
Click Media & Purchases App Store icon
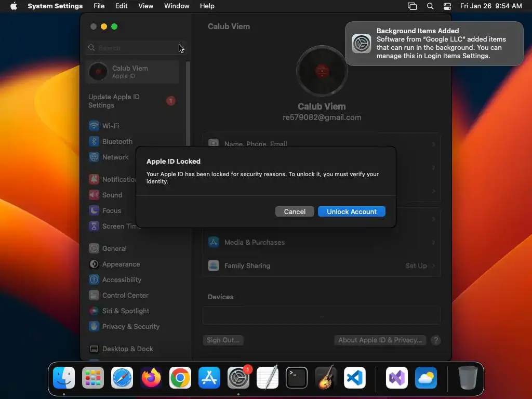(x=214, y=242)
